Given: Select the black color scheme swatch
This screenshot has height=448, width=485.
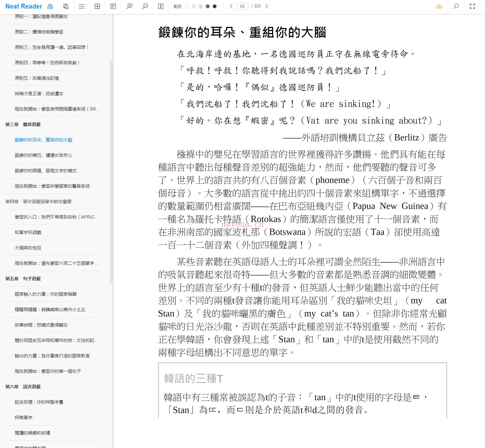Looking at the screenshot, I should coord(215,6).
